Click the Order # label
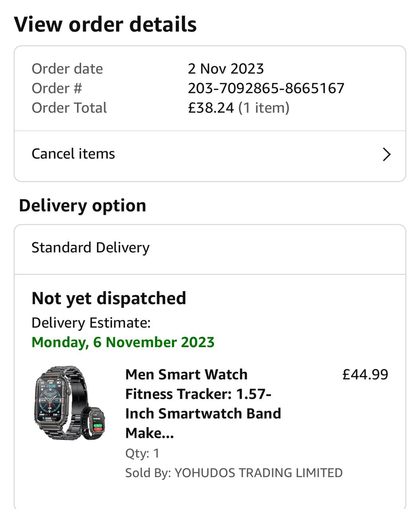 point(57,88)
